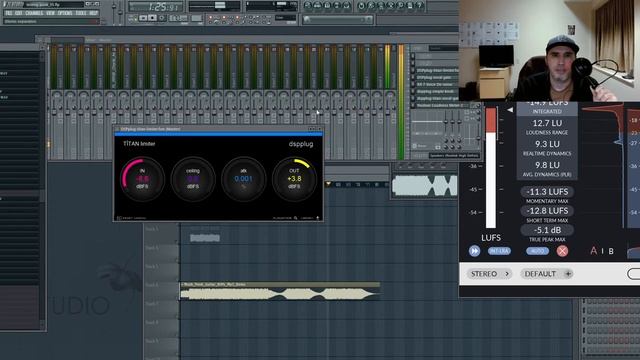Open the Speakers output device dropdown in mixer
Viewport: 640px width, 360px height.
point(454,156)
